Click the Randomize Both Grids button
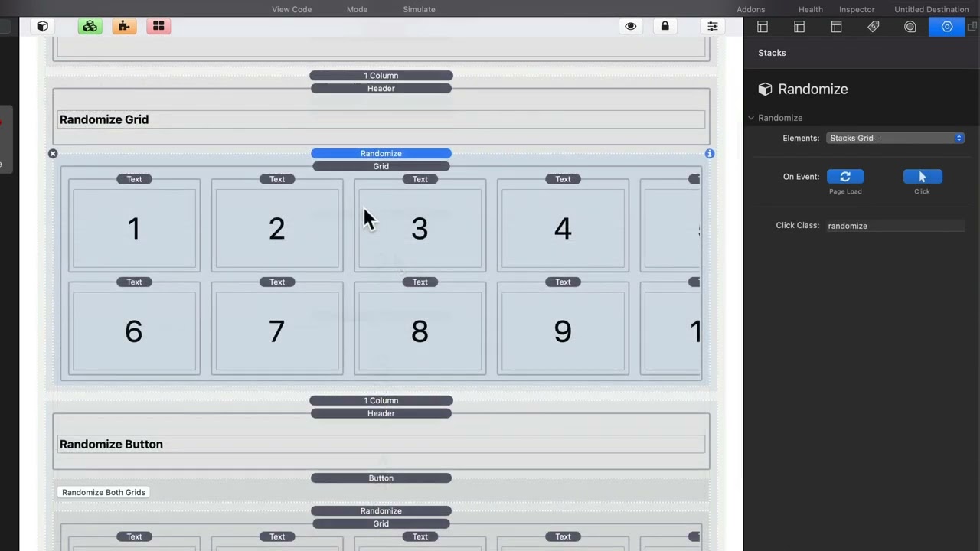This screenshot has width=980, height=551. coord(103,492)
